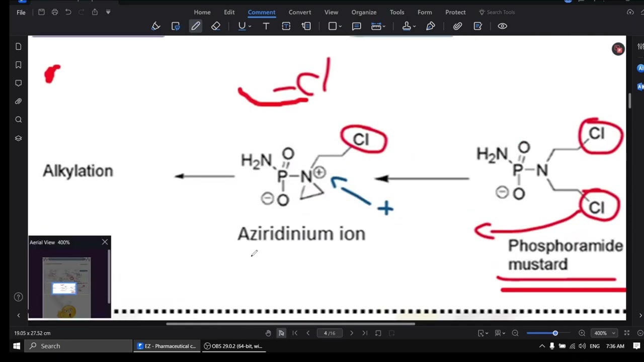Viewport: 644px width, 362px height.
Task: Jump to the last page
Action: (365, 333)
